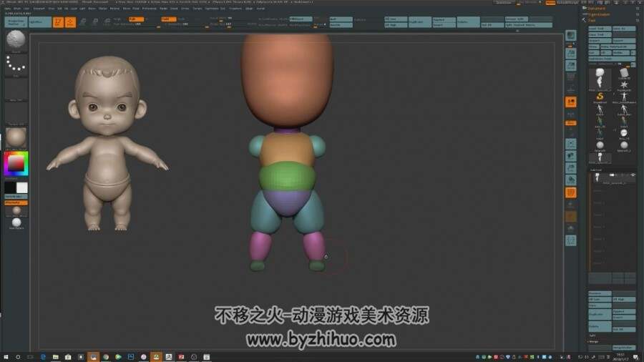Select the Move transform tool in top shelf
Image resolution: width=644 pixels, height=362 pixels.
82,21
